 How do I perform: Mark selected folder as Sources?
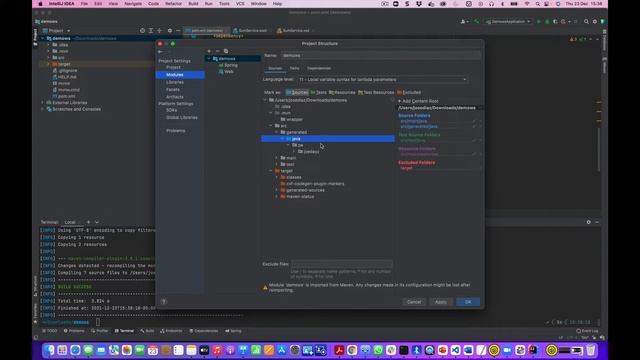[297, 93]
